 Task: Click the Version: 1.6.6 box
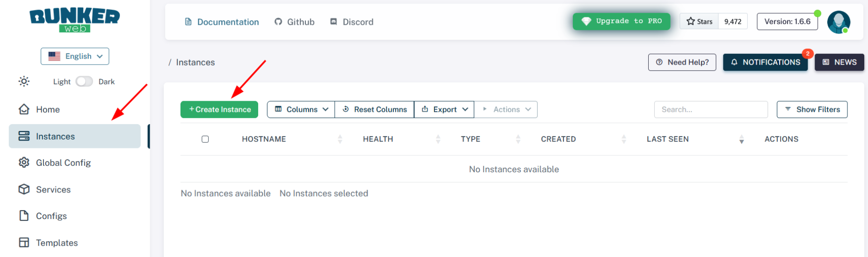[788, 22]
